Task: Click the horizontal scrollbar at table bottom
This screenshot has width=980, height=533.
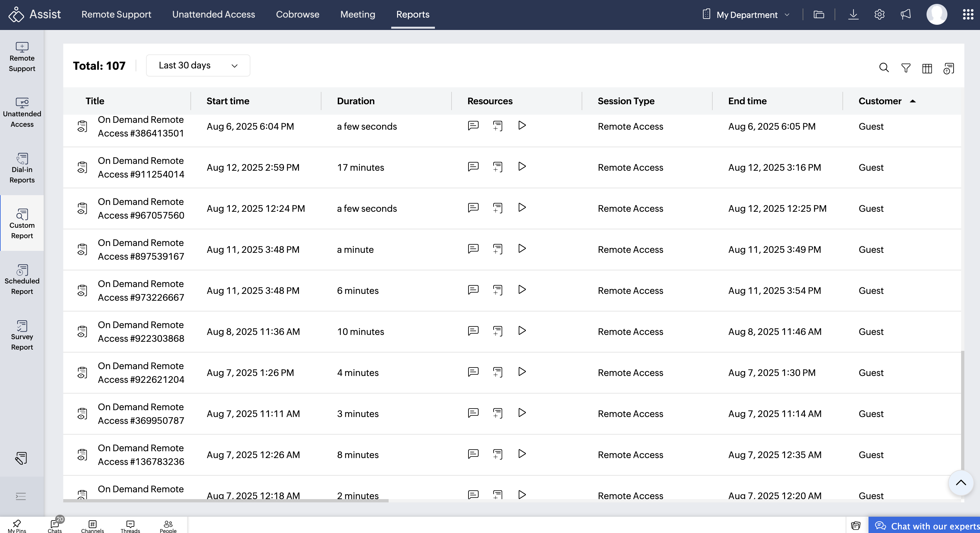Action: point(226,501)
